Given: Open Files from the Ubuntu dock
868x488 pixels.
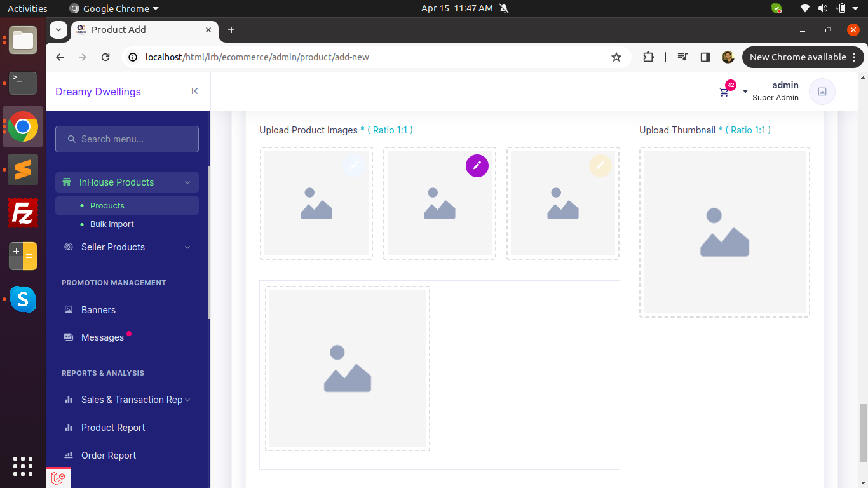Looking at the screenshot, I should [x=23, y=41].
